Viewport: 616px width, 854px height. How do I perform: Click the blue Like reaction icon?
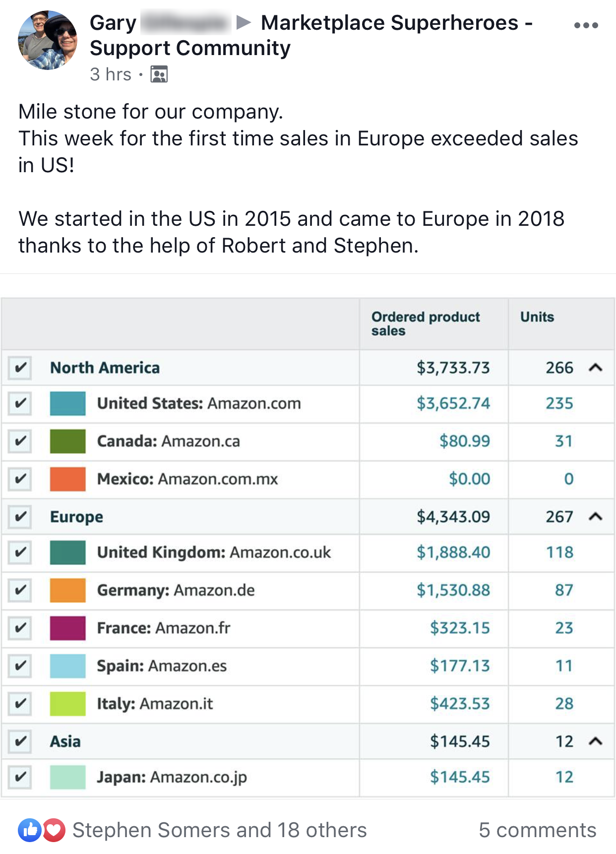29,830
